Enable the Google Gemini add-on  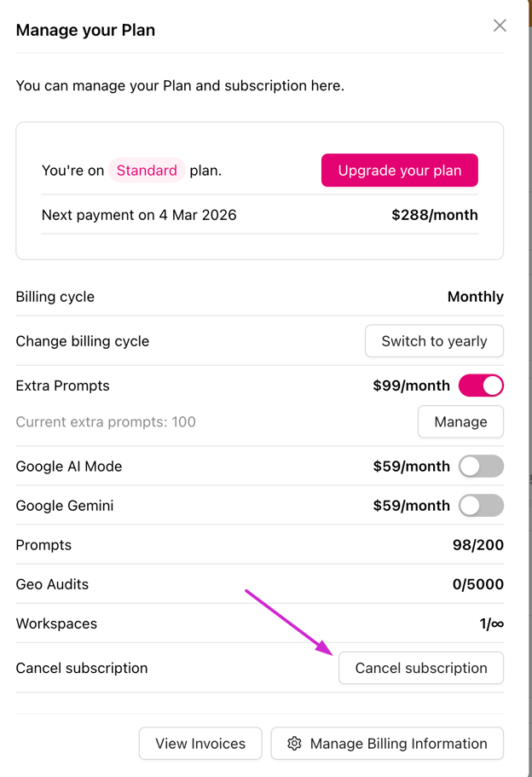coord(481,506)
